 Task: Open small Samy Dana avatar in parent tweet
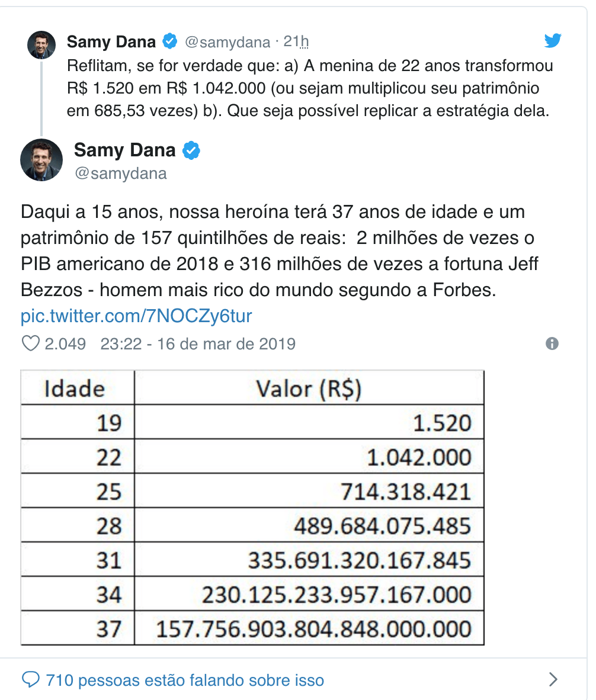(x=41, y=44)
